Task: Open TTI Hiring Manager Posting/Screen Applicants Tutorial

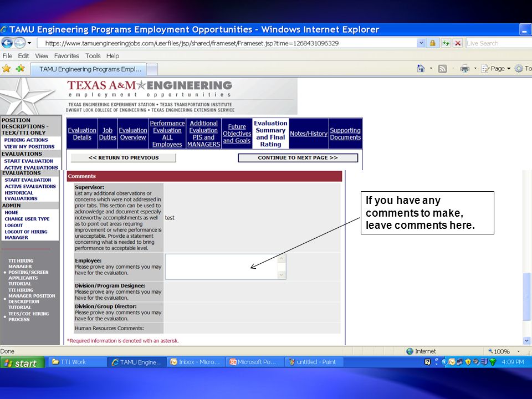Action: click(x=28, y=272)
